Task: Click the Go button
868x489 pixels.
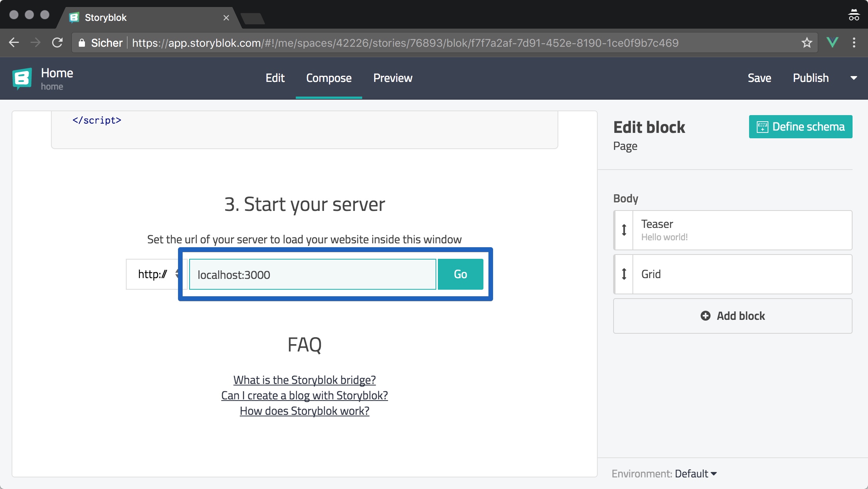Action: tap(460, 274)
